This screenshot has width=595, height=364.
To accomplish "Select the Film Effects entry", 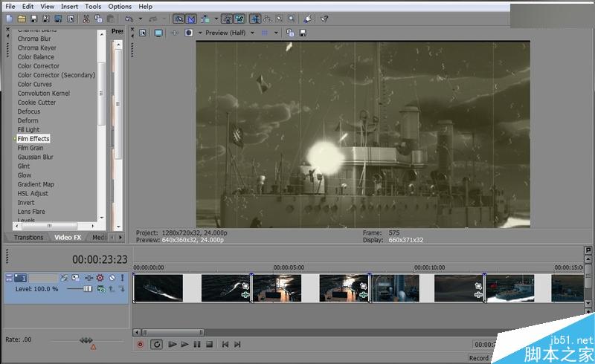I will 33,139.
